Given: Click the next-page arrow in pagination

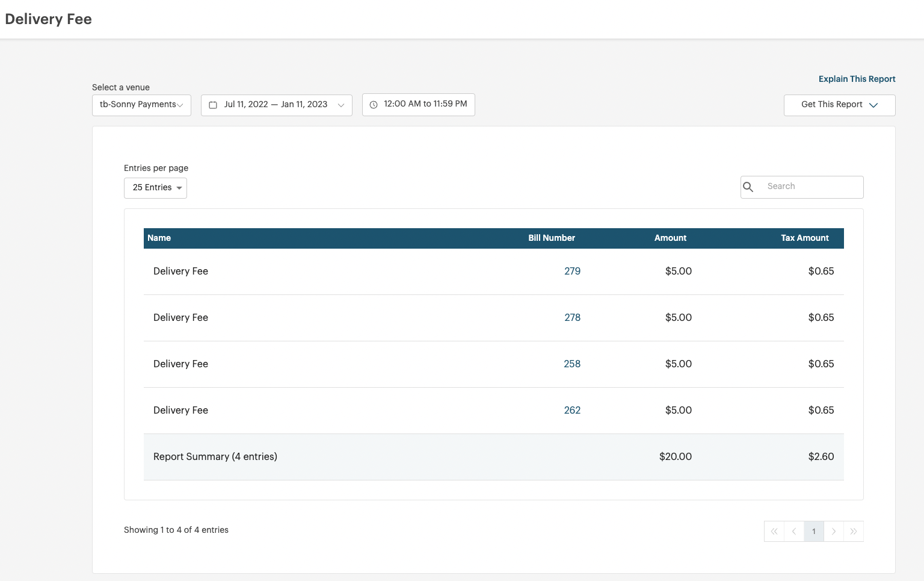Looking at the screenshot, I should point(834,531).
